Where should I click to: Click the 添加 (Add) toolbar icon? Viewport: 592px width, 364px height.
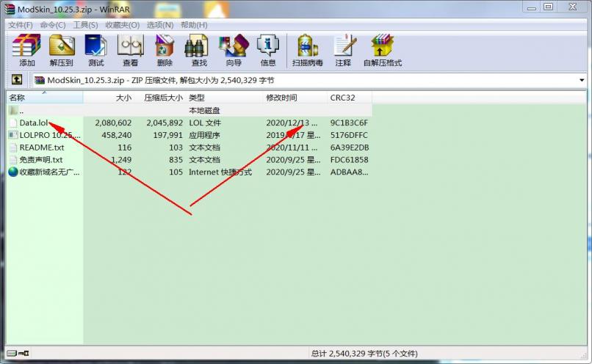tap(26, 45)
